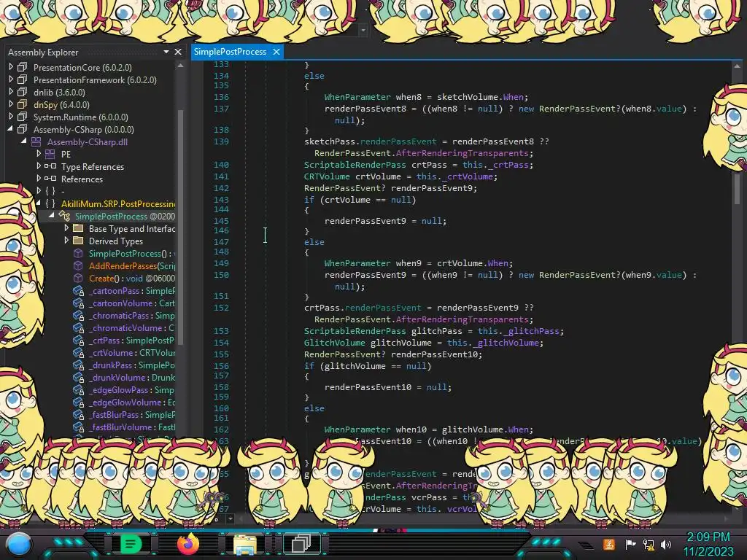Click the Assembly Explorer vertical scrollbar thumb
The width and height of the screenshot is (747, 560).
click(x=181, y=226)
